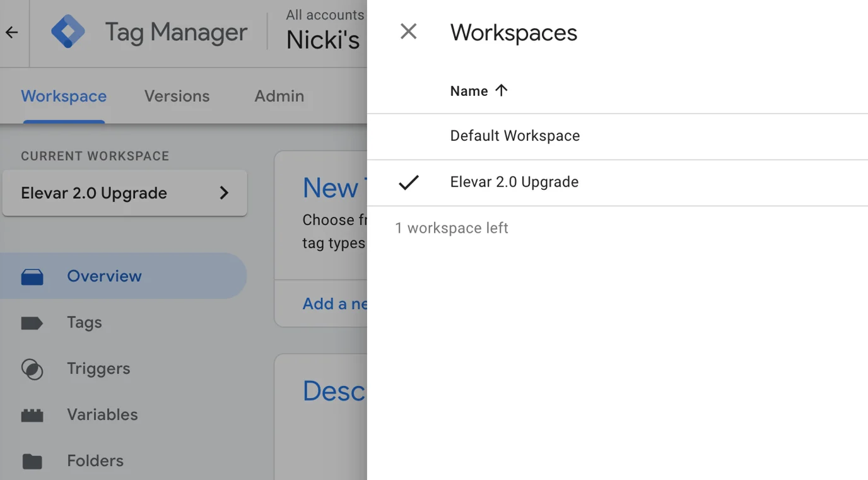Click the Tag Manager title text
868x480 pixels.
tap(176, 32)
